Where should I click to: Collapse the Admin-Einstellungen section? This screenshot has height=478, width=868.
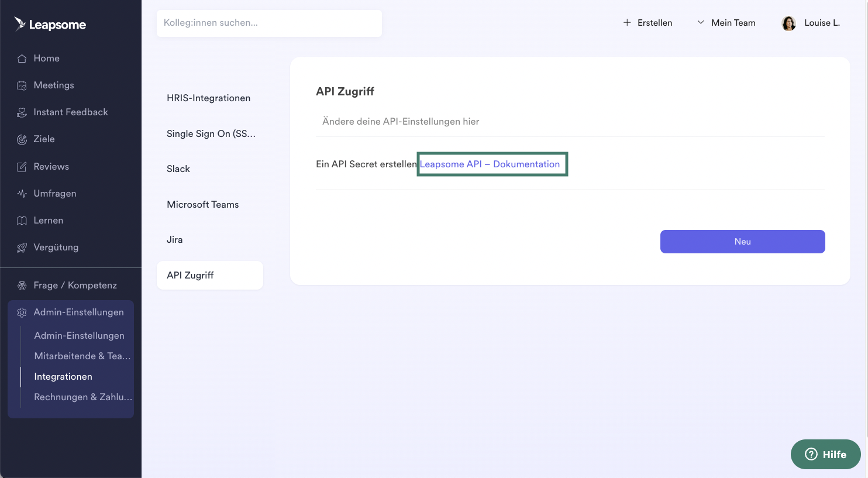pos(71,312)
